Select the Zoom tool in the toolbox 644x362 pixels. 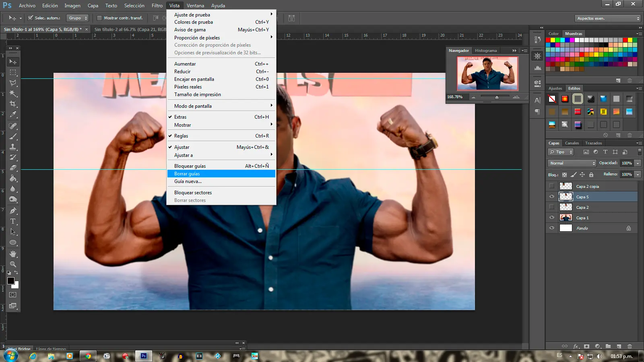[x=13, y=264]
